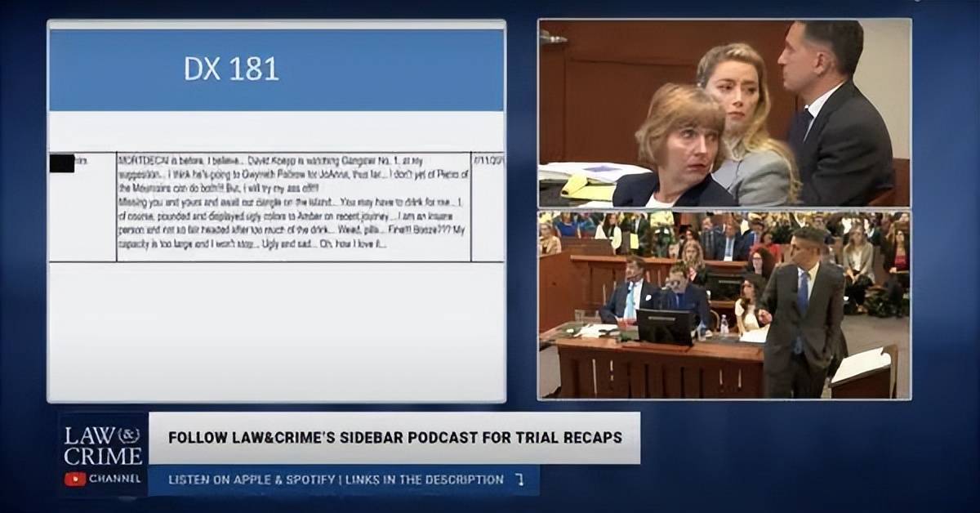Select the top close-up video feed
The height and width of the screenshot is (513, 980).
[x=724, y=114]
